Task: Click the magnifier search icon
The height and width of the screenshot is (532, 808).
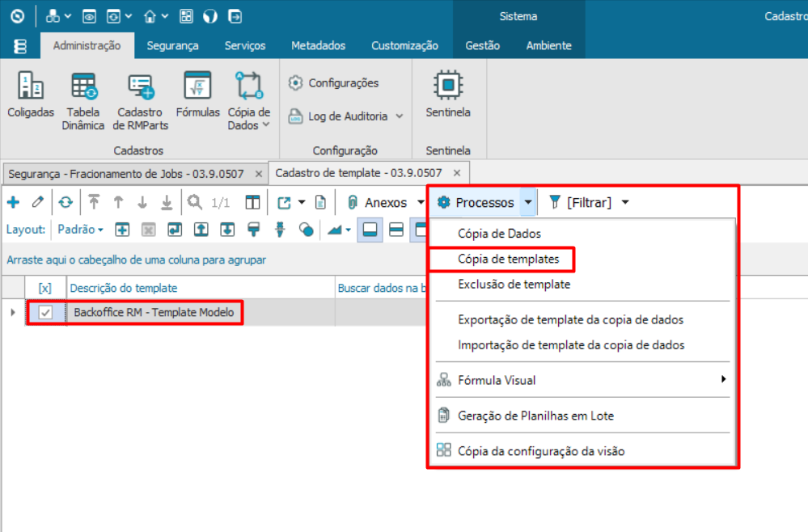Action: tap(194, 202)
